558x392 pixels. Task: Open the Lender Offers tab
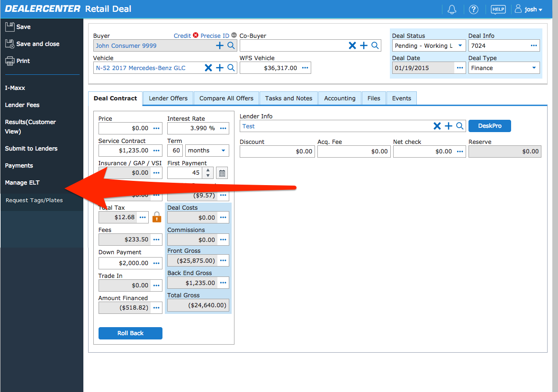168,98
